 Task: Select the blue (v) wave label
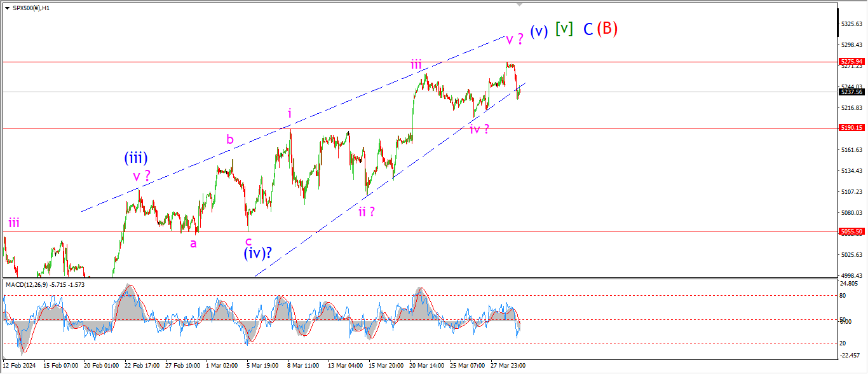(x=539, y=31)
